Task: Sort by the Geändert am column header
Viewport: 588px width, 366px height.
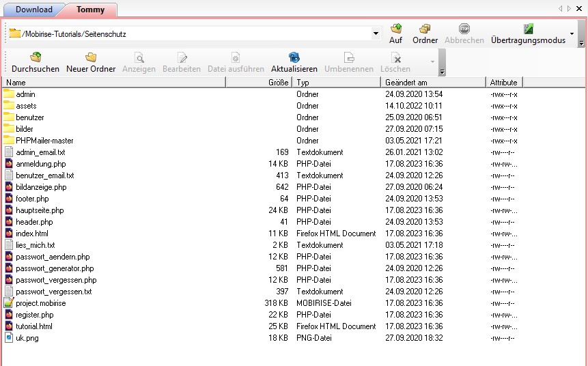Action: pos(432,83)
